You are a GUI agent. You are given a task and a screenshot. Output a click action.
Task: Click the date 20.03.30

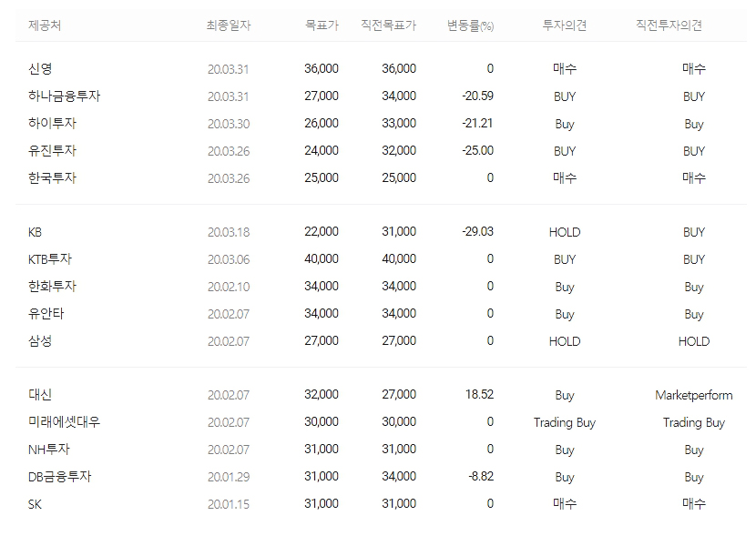pos(229,124)
